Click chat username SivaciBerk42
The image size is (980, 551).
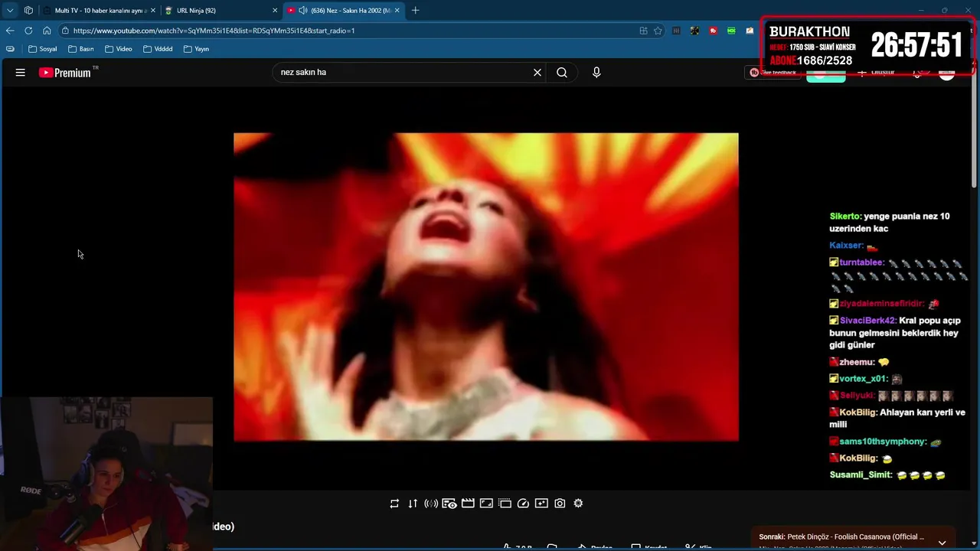pyautogui.click(x=867, y=321)
